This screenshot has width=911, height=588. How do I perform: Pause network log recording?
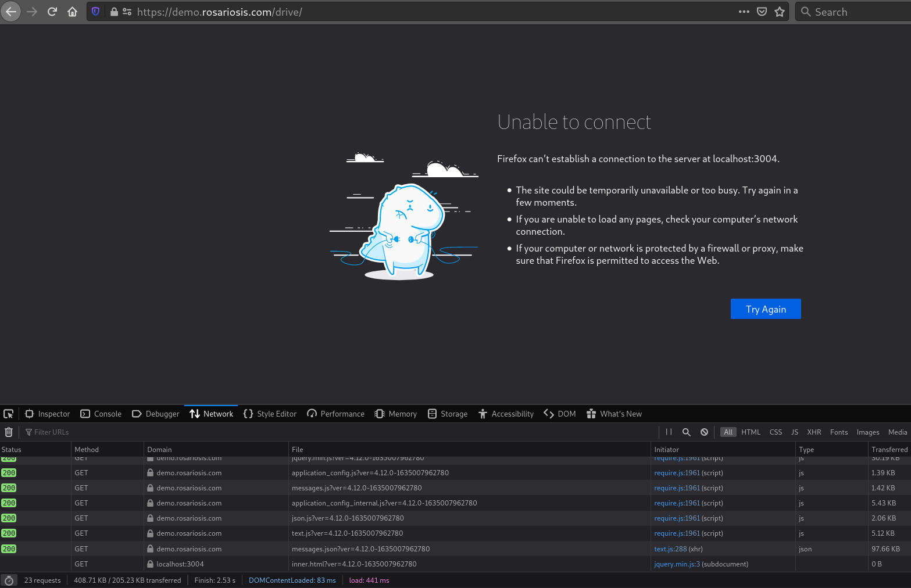point(669,432)
